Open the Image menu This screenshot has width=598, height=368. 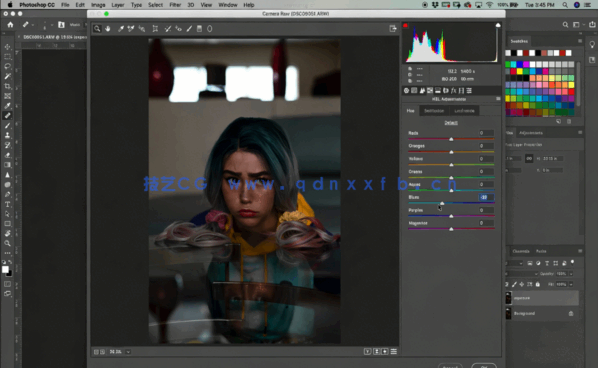98,5
